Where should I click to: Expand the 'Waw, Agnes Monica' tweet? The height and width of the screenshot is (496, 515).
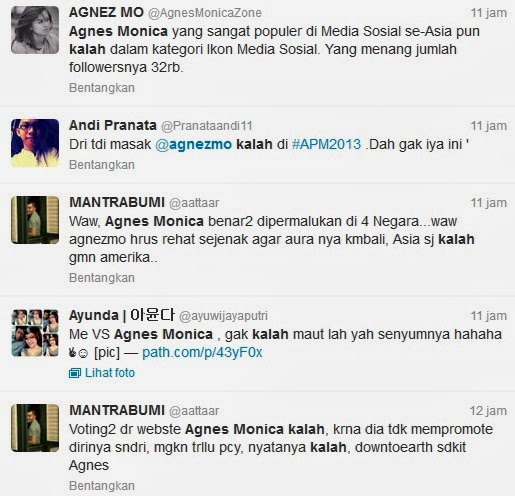102,278
